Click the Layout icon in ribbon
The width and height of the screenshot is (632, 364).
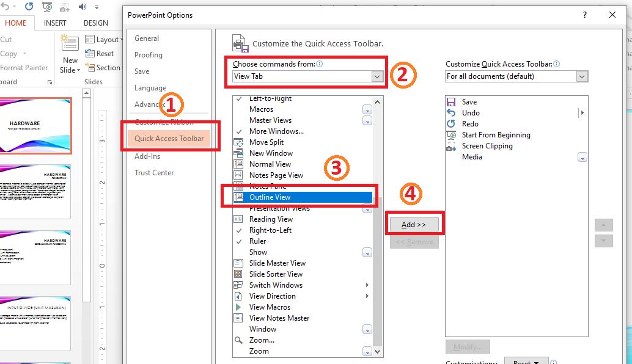click(x=89, y=39)
